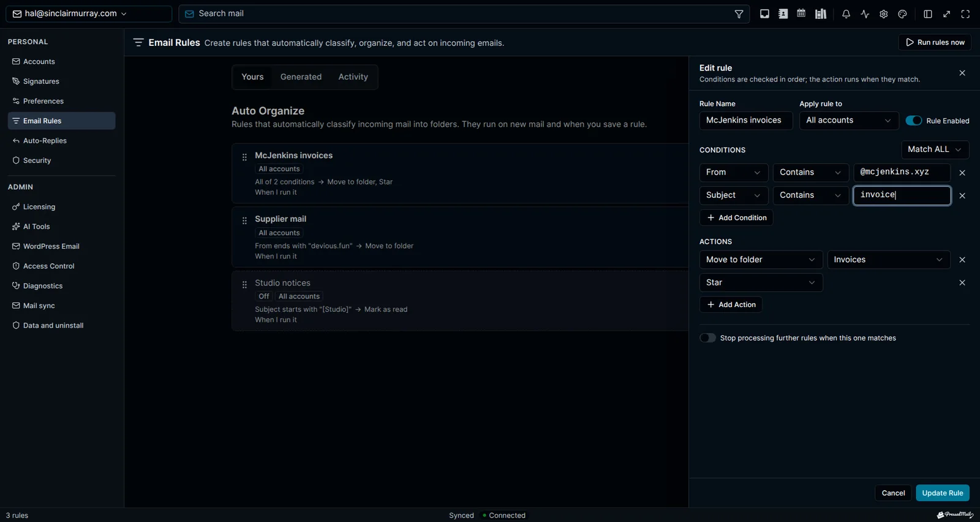Click Add Condition button
This screenshot has height=522, width=980.
pos(736,218)
